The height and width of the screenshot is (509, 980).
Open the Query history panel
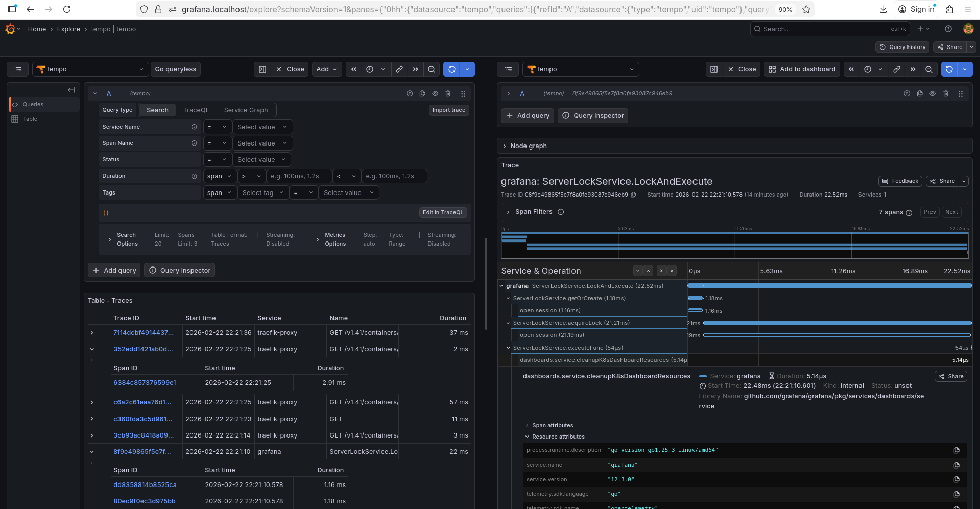pos(902,47)
